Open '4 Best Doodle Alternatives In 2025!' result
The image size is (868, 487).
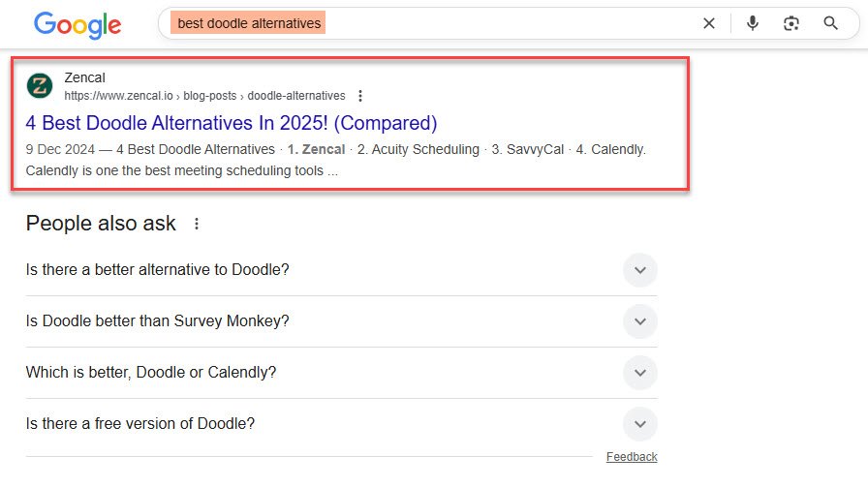pyautogui.click(x=232, y=123)
